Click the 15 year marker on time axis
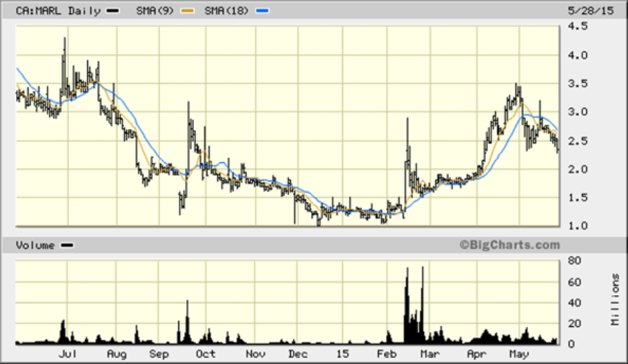This screenshot has width=628, height=364. point(343,354)
